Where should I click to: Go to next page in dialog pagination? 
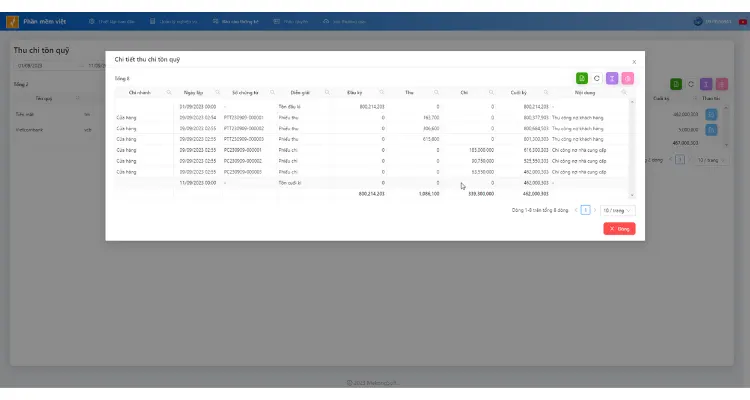(x=595, y=210)
